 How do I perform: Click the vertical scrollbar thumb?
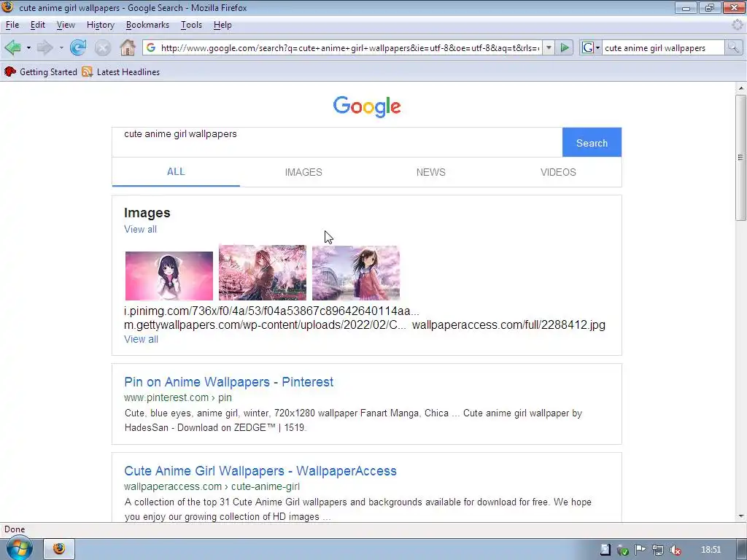(x=740, y=157)
